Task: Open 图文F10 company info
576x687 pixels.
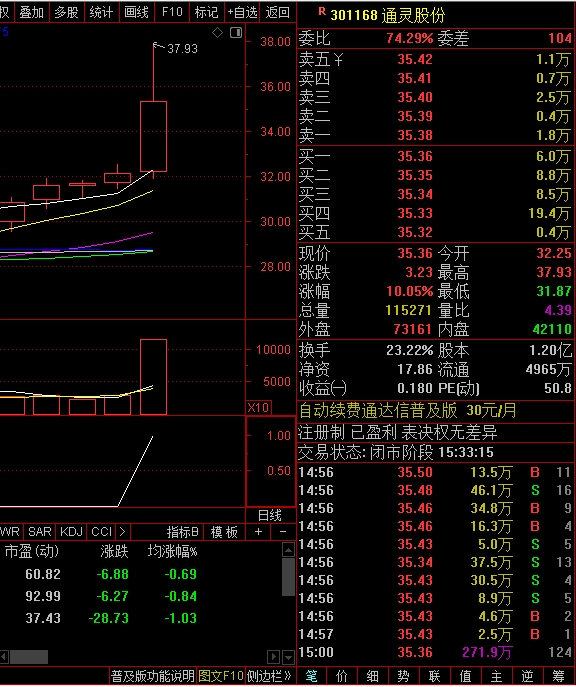Action: tap(221, 676)
